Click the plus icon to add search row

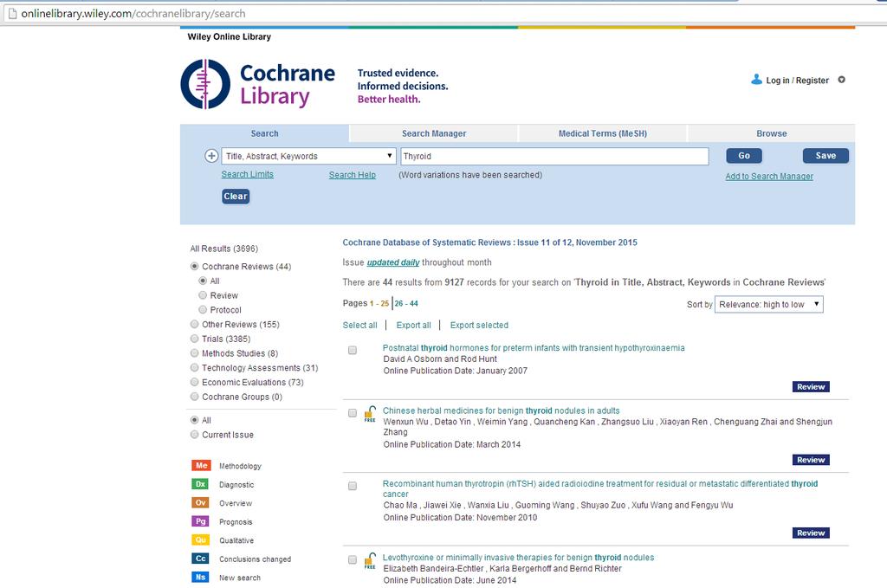pyautogui.click(x=211, y=156)
